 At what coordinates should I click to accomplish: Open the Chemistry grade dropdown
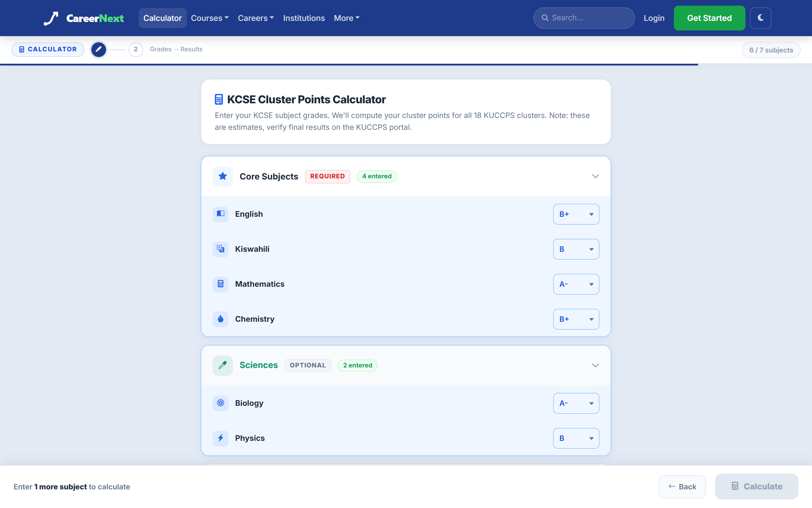(x=576, y=319)
